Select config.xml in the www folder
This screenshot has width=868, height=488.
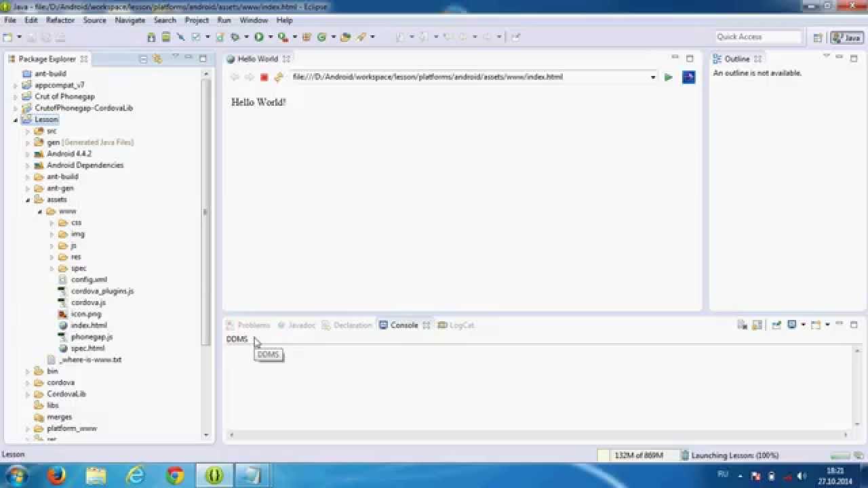89,280
